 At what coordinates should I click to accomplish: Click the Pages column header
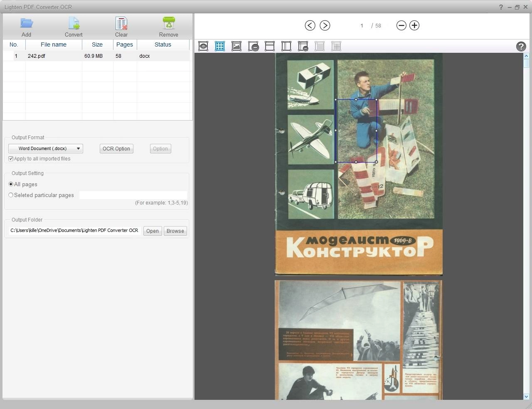coord(125,44)
